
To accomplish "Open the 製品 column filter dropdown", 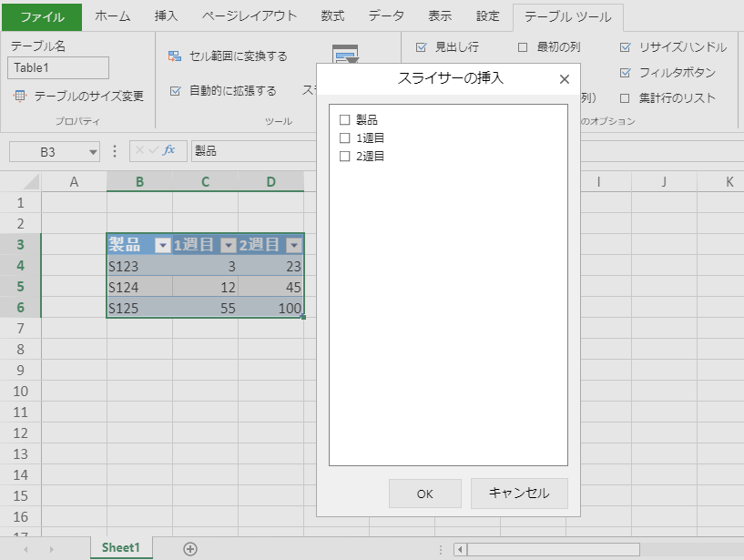I will [162, 245].
